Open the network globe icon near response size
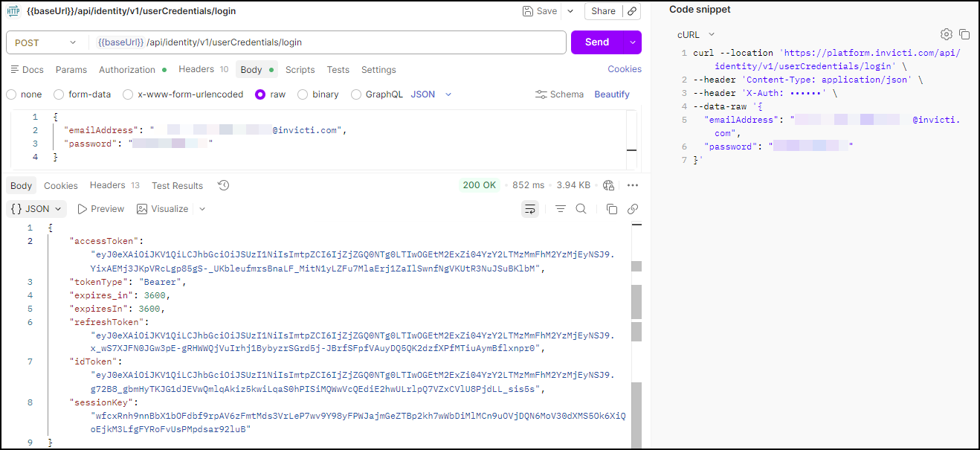980x450 pixels. point(607,184)
